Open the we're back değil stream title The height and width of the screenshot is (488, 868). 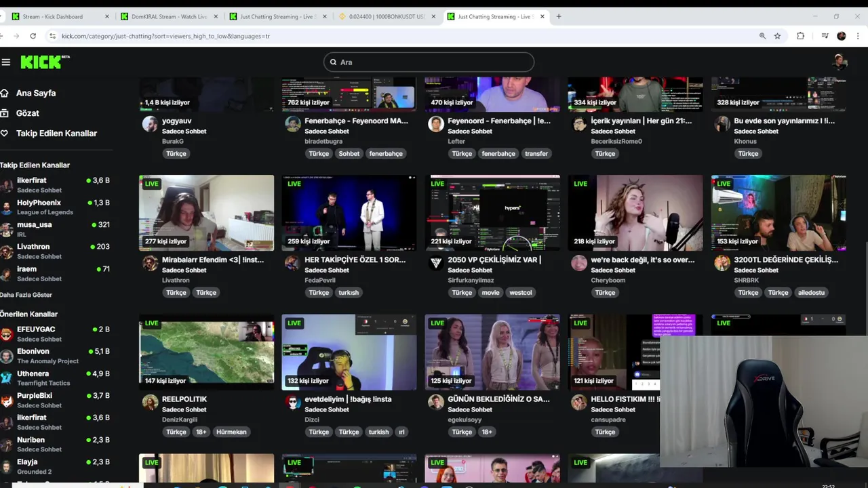tap(643, 260)
